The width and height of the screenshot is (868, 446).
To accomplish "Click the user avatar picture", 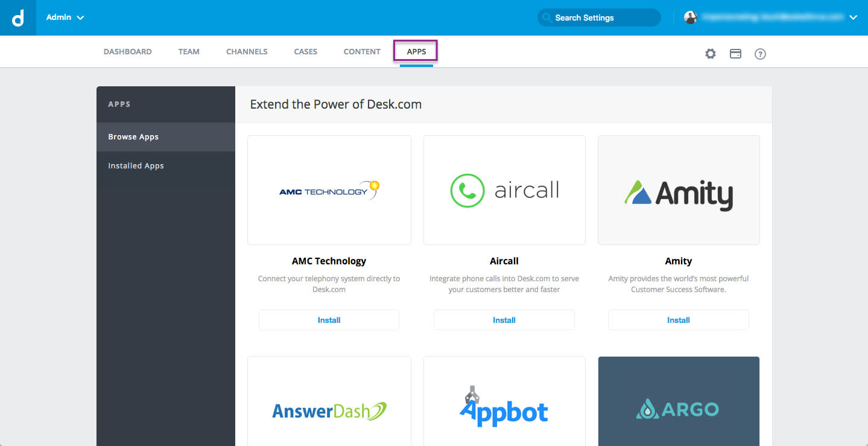I will [x=690, y=18].
